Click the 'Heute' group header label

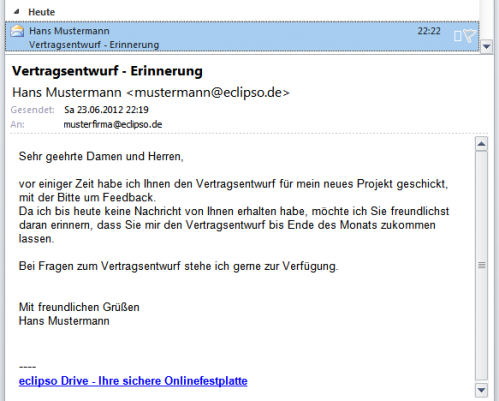pos(41,12)
